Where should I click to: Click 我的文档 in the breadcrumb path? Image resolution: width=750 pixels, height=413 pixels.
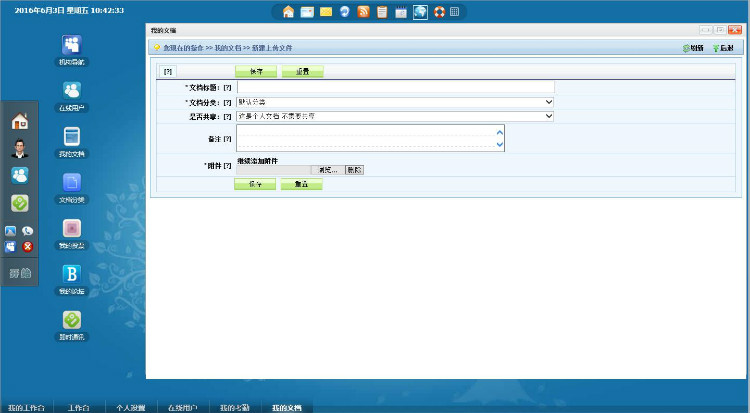[228, 48]
